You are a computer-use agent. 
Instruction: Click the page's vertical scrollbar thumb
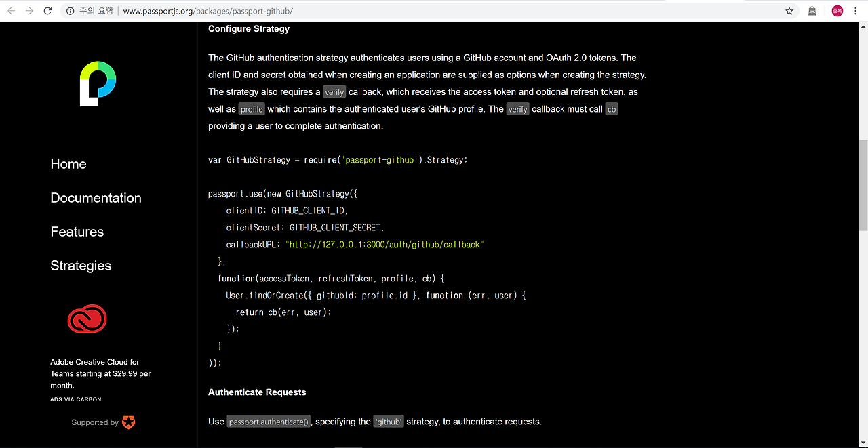863,186
